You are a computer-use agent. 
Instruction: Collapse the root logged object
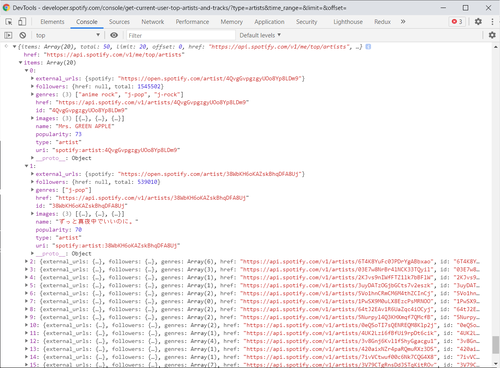[14, 47]
